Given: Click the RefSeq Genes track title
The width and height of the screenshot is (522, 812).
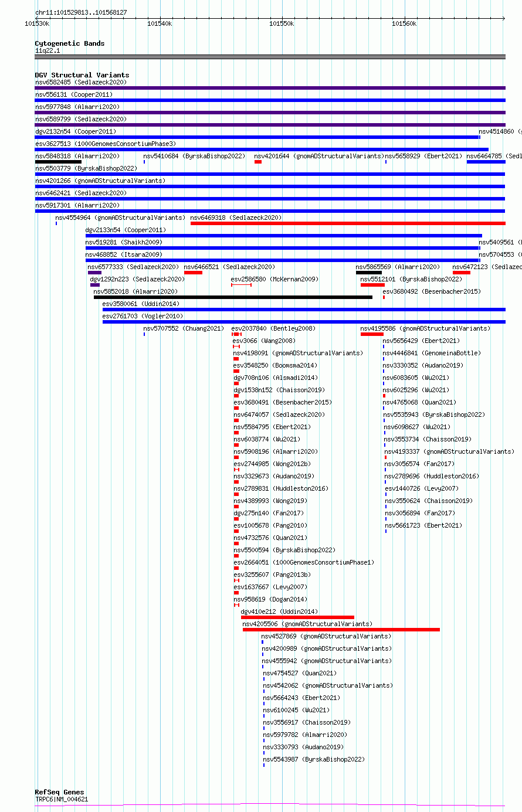Looking at the screenshot, I should click(59, 792).
